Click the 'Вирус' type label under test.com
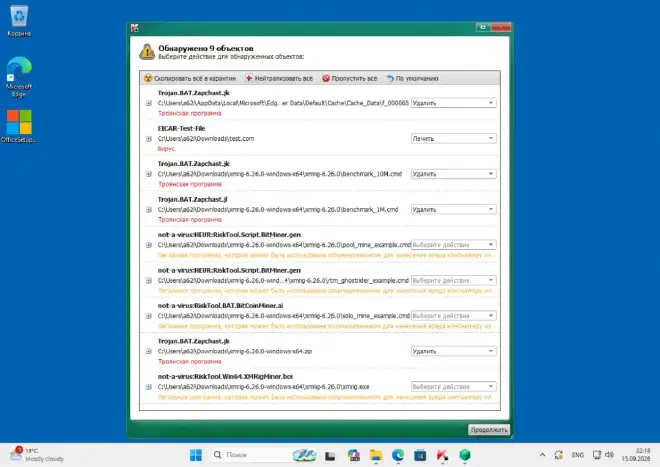 166,149
